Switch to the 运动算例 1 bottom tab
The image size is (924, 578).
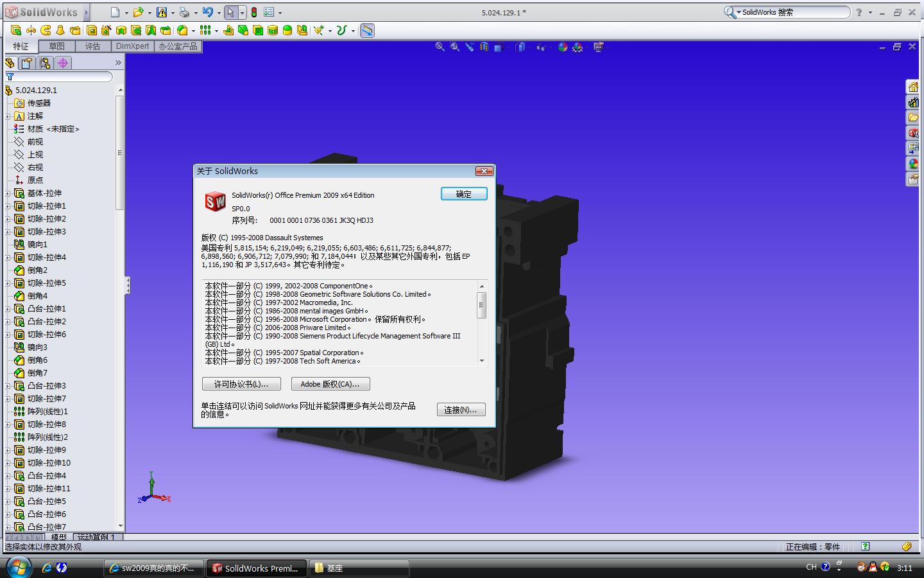point(97,537)
